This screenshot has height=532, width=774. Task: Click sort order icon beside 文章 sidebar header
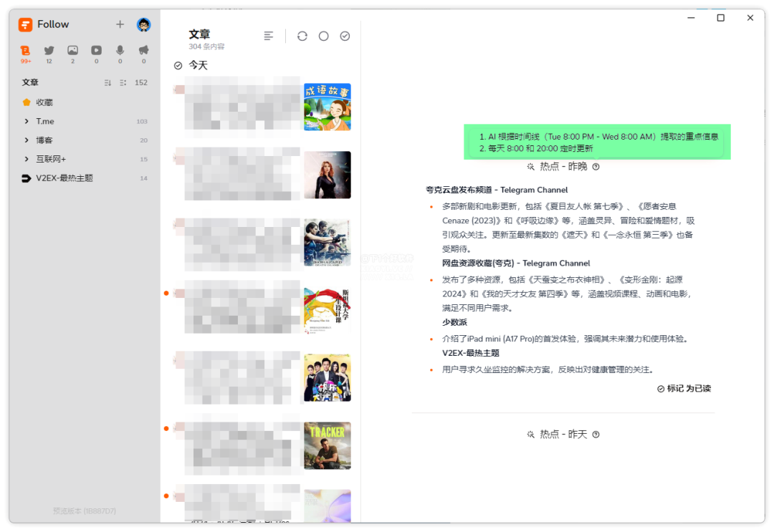pyautogui.click(x=107, y=83)
